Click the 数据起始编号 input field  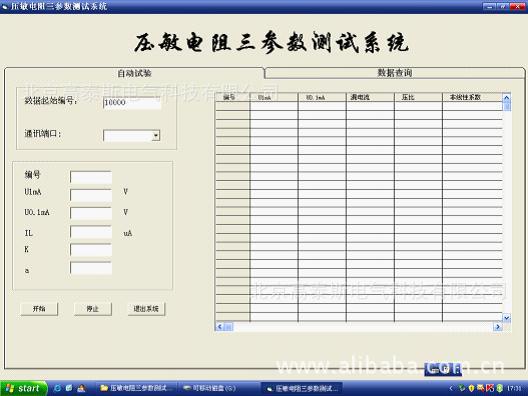click(132, 103)
